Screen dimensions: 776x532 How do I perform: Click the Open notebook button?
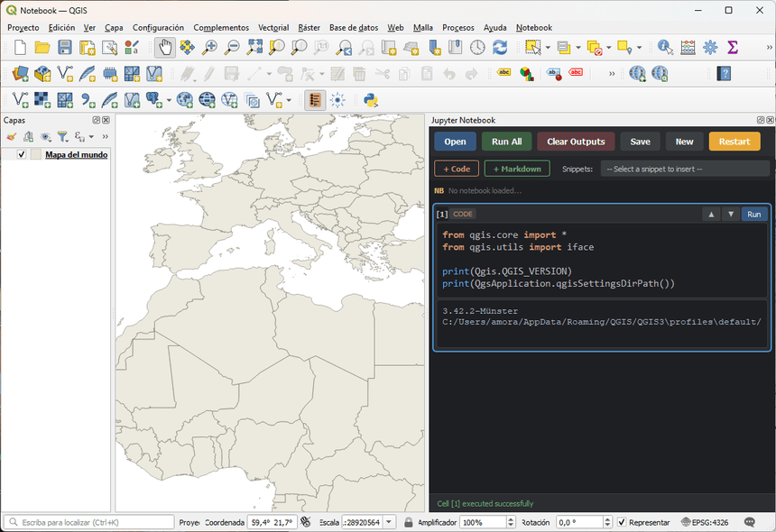(x=455, y=142)
